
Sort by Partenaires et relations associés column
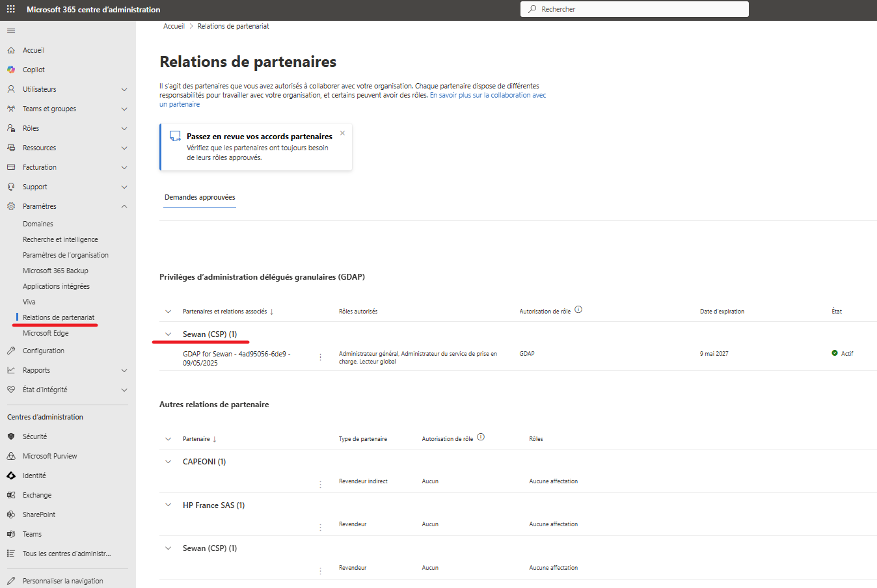pyautogui.click(x=228, y=312)
